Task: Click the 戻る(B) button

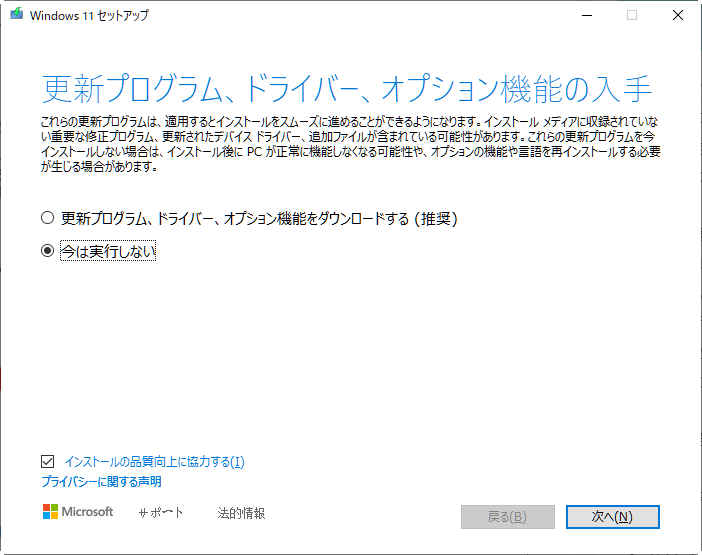Action: click(x=507, y=516)
